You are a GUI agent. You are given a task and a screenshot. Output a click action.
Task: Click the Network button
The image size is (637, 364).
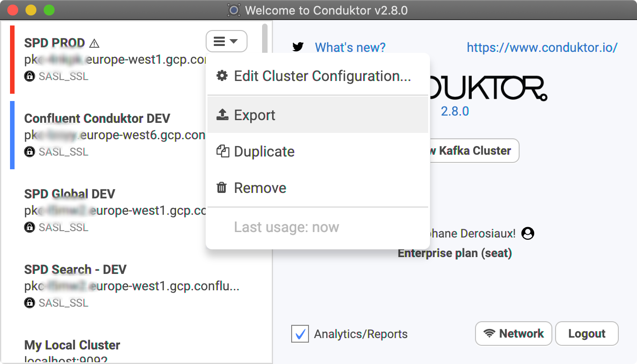pos(513,334)
